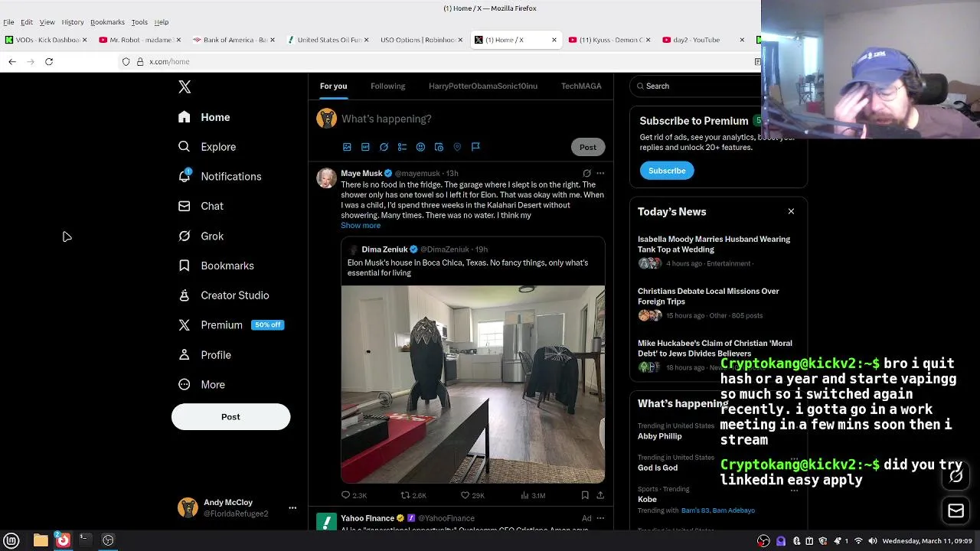Open Firefox Bookmarks menu

coord(107,22)
